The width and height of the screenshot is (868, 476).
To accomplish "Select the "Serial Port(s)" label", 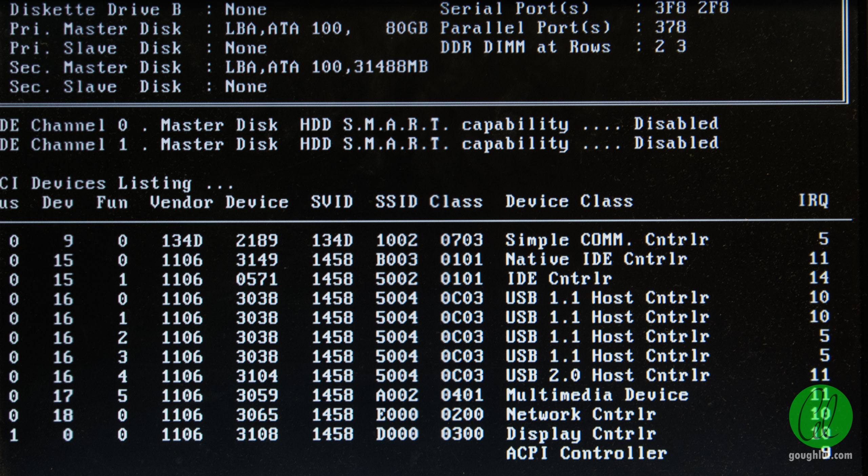I will [x=515, y=8].
